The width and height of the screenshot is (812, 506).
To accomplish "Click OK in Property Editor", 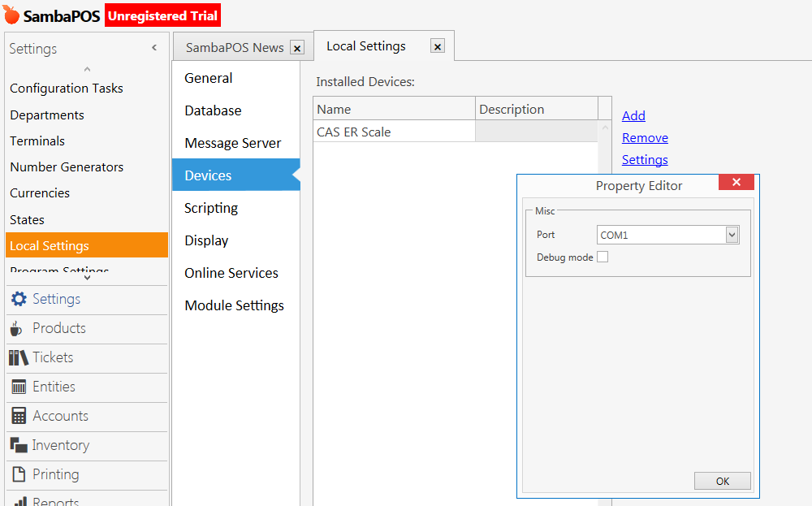I will point(723,481).
